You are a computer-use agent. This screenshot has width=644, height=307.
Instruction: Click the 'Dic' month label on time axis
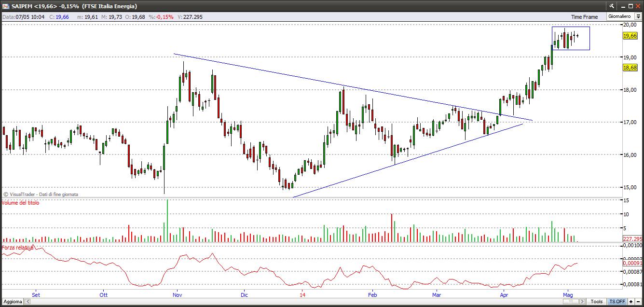244,294
